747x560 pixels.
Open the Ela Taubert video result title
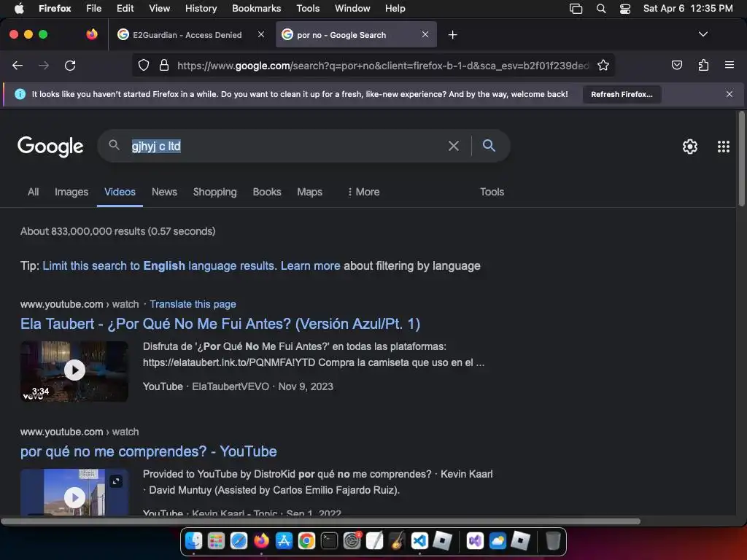coord(220,324)
